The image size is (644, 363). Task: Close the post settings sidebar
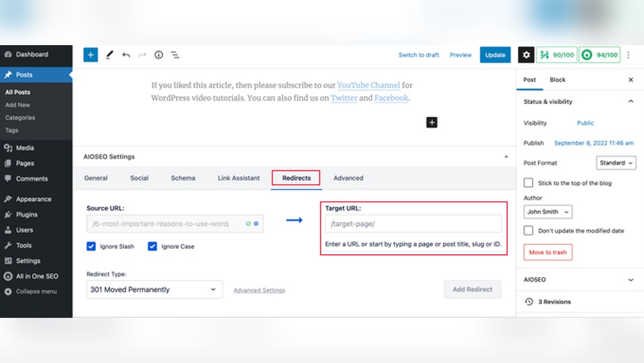coord(631,80)
